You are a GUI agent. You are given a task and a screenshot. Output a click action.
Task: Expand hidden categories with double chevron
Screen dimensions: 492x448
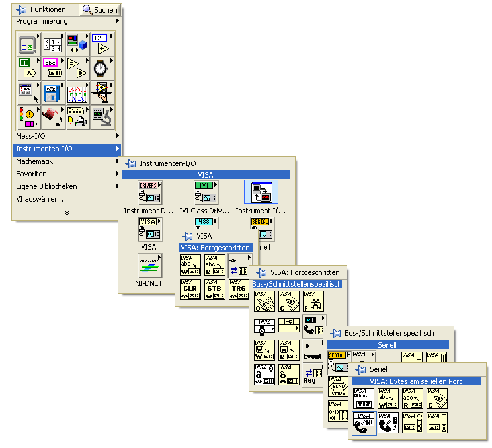tap(67, 213)
